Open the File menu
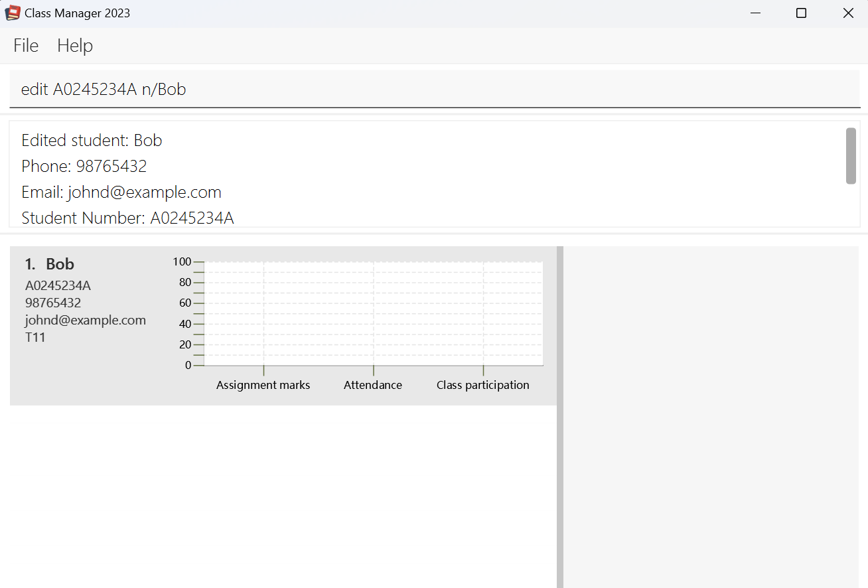The height and width of the screenshot is (588, 868). click(26, 46)
